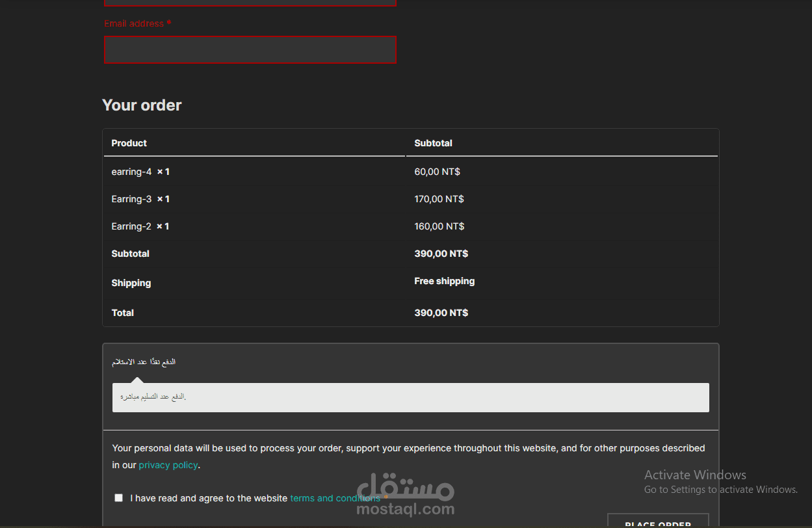Click the Email address field label
The height and width of the screenshot is (528, 812).
134,23
